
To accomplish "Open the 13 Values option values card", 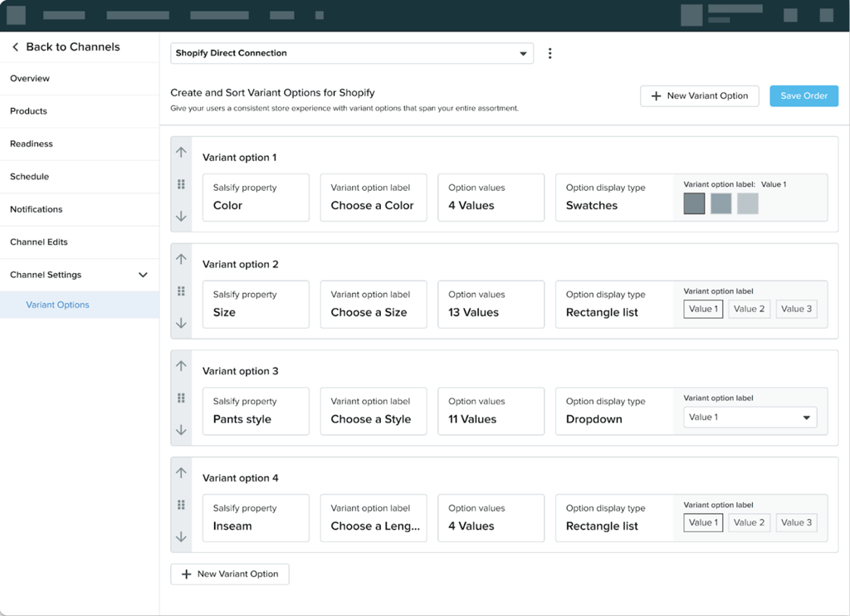I will [x=491, y=304].
